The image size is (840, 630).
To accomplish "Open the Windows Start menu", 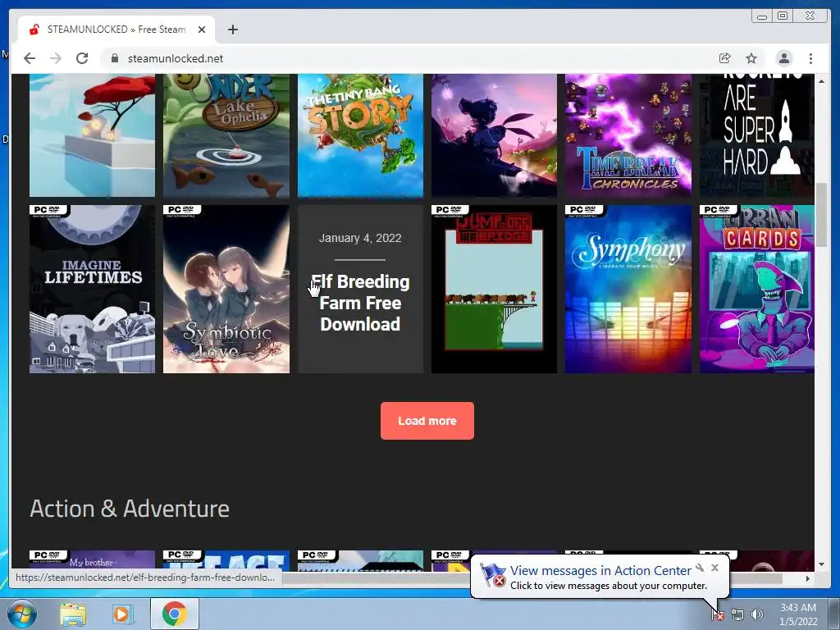I will click(x=22, y=614).
